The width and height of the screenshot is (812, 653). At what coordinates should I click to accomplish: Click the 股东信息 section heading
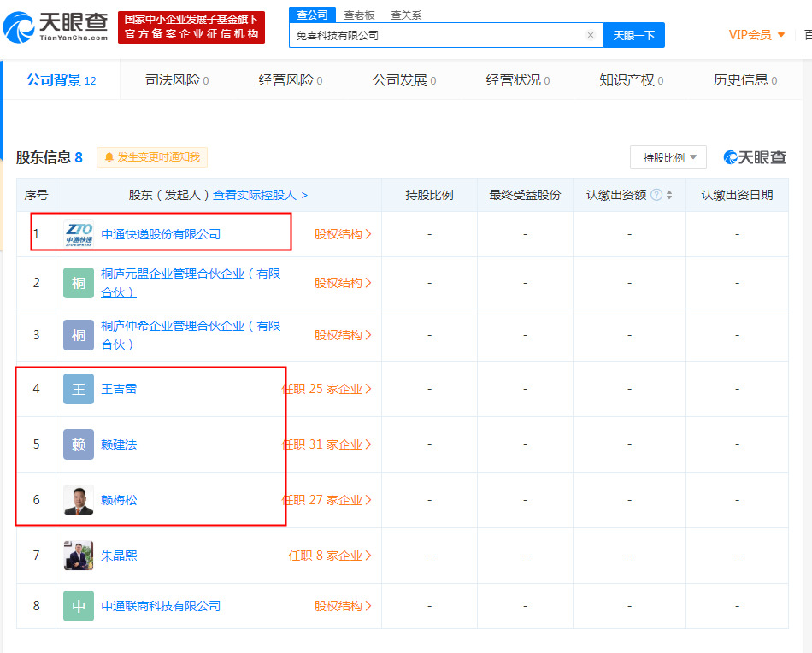[x=50, y=157]
